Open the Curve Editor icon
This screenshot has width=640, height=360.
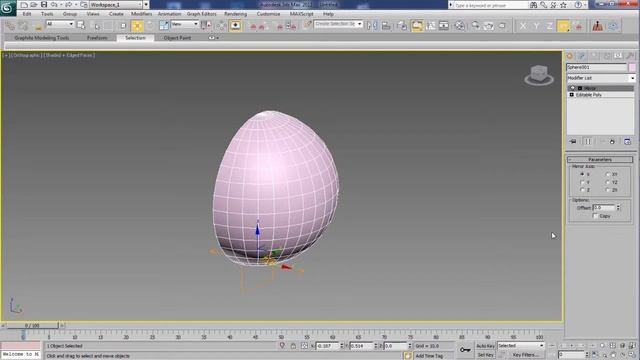(431, 26)
